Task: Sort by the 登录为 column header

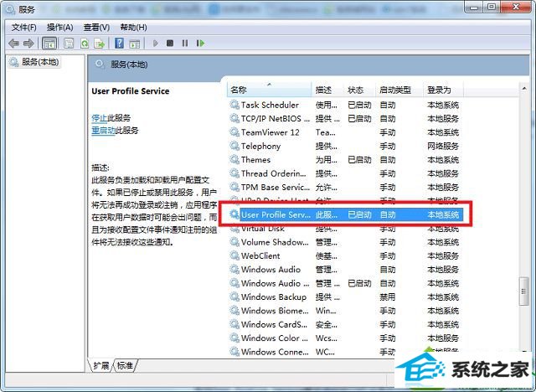Action: coord(443,90)
